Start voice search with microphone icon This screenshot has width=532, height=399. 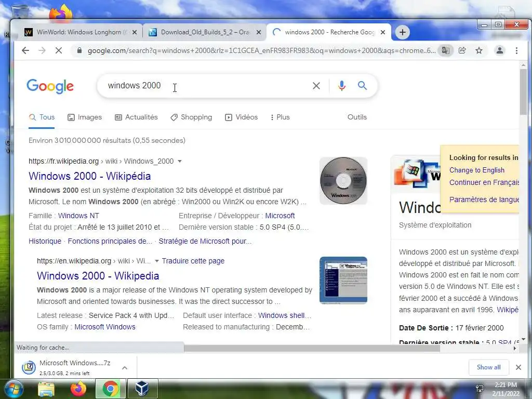342,86
